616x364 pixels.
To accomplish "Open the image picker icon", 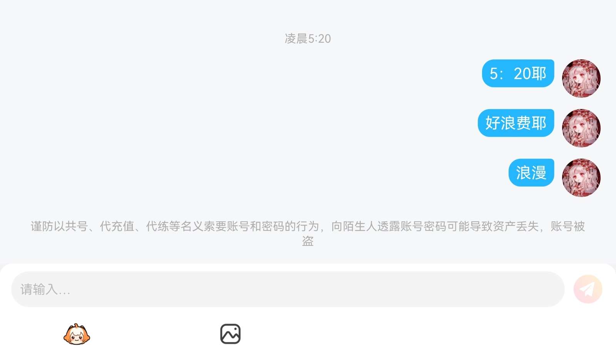I will point(230,334).
